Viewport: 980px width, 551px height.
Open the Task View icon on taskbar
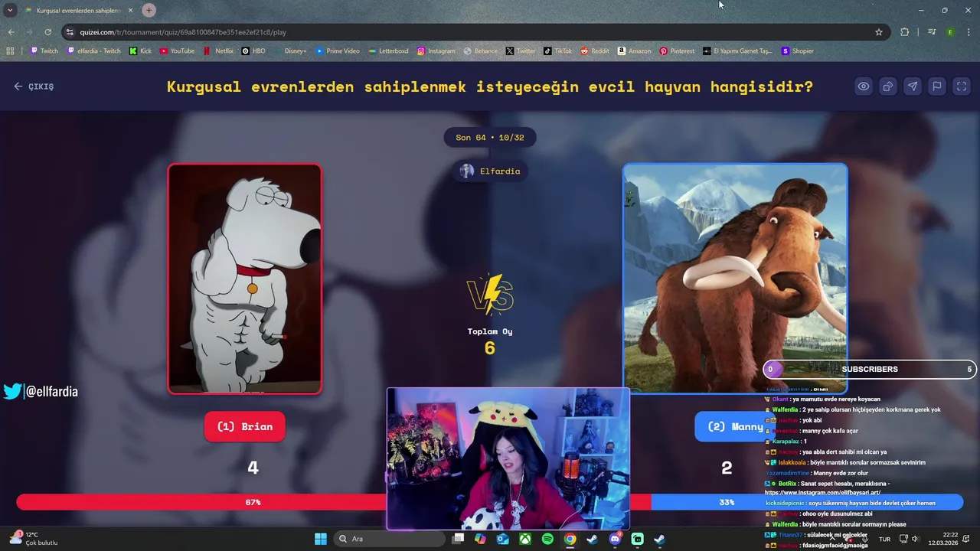(458, 539)
